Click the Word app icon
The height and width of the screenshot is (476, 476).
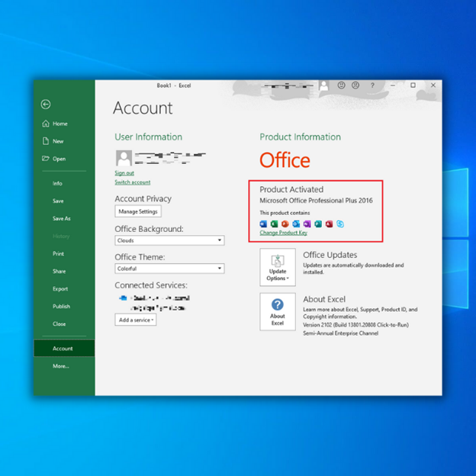[263, 224]
